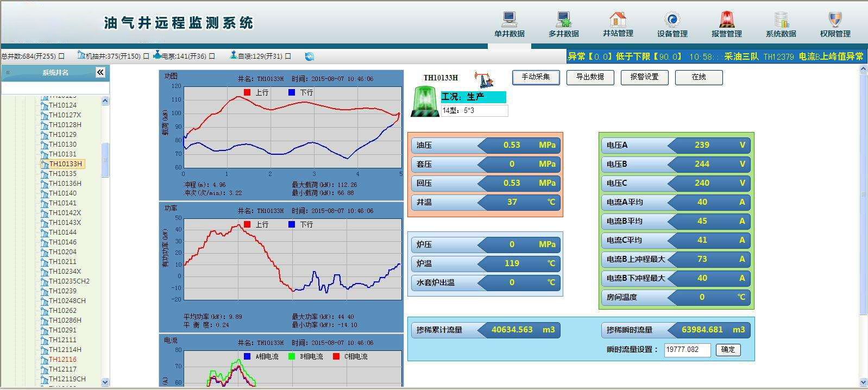Image resolution: width=868 pixels, height=390 pixels.
Task: Toggle the 机抽井 375 checkbox
Action: pyautogui.click(x=146, y=56)
